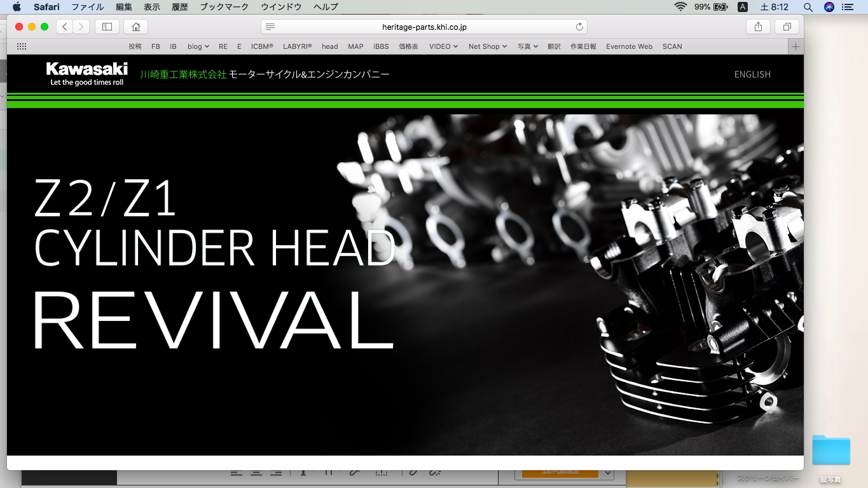
Task: Open the LABYRI® bookmark
Action: point(298,46)
